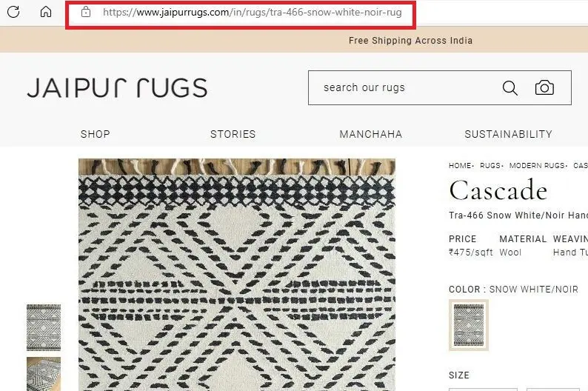Click the magnifying glass search icon
The image size is (588, 391).
[510, 88]
